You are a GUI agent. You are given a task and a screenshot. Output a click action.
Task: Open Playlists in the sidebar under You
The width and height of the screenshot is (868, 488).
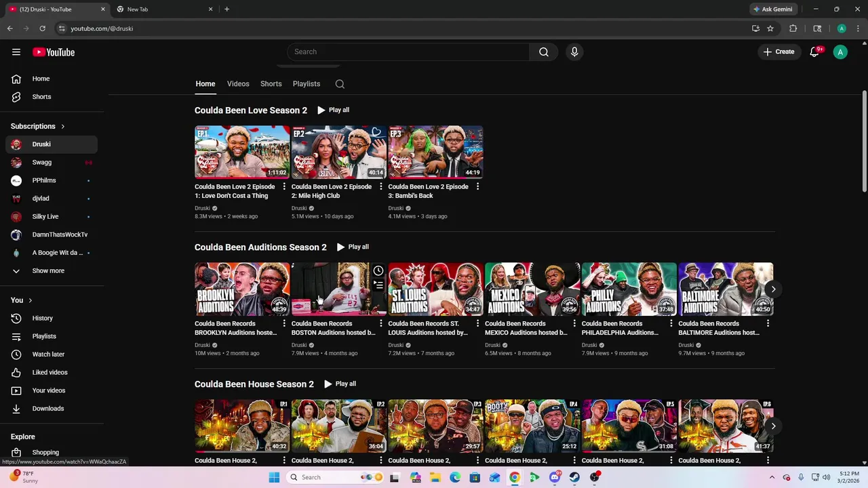coord(52,336)
